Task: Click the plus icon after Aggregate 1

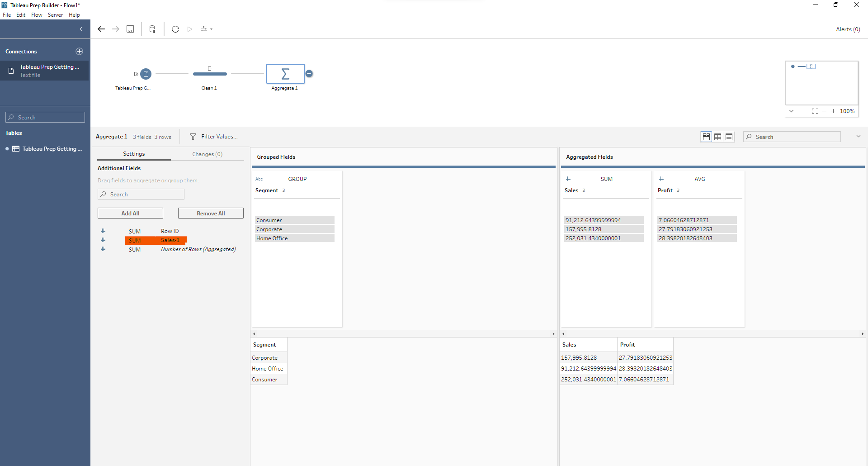Action: coord(309,74)
